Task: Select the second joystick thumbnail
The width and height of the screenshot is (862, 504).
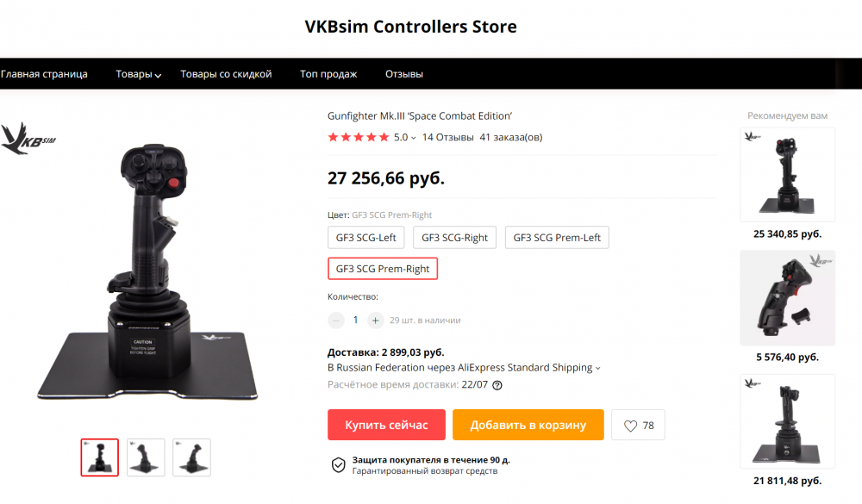Action: coord(146,457)
